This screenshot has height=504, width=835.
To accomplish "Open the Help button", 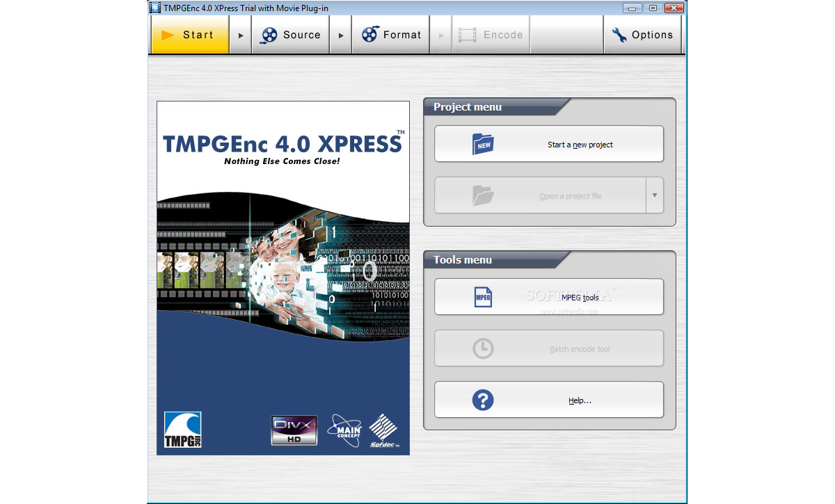I will coord(549,400).
